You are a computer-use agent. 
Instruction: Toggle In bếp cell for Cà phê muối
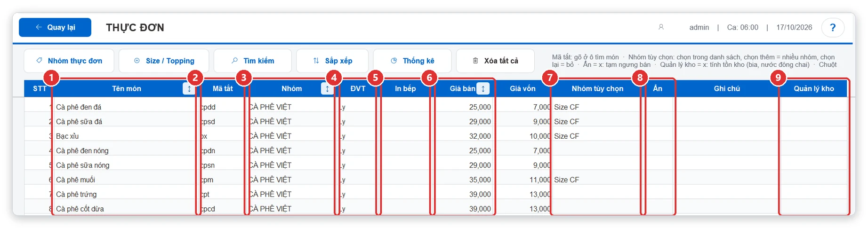point(405,180)
